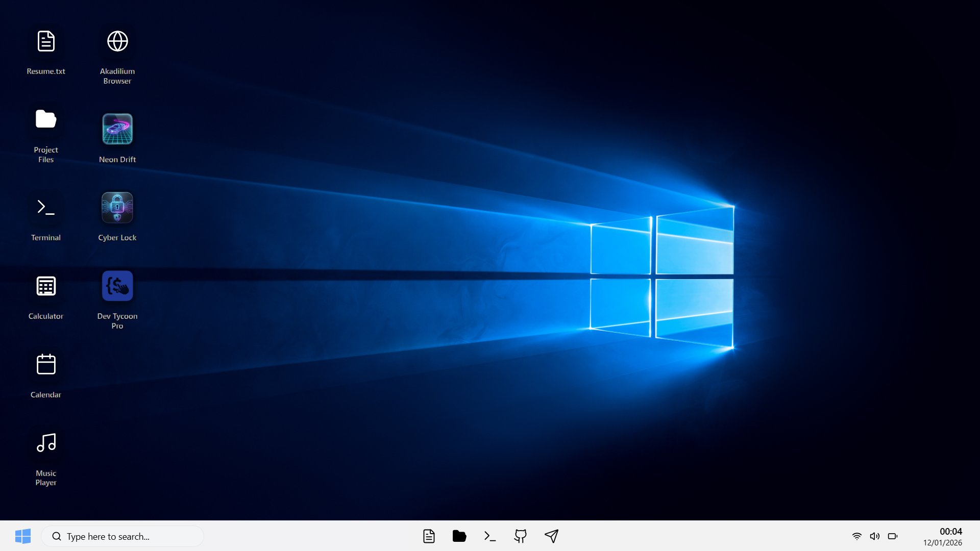This screenshot has width=980, height=551.
Task: Open the volume speaker tray icon
Action: 875,536
